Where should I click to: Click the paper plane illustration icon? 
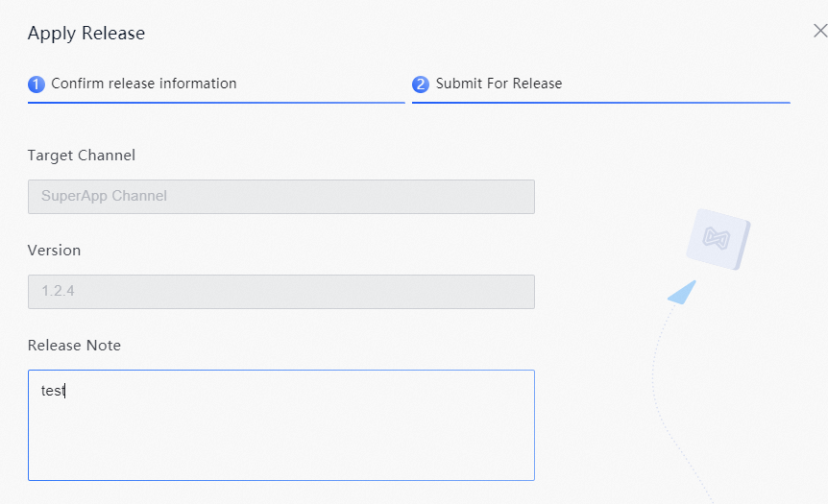click(x=682, y=293)
